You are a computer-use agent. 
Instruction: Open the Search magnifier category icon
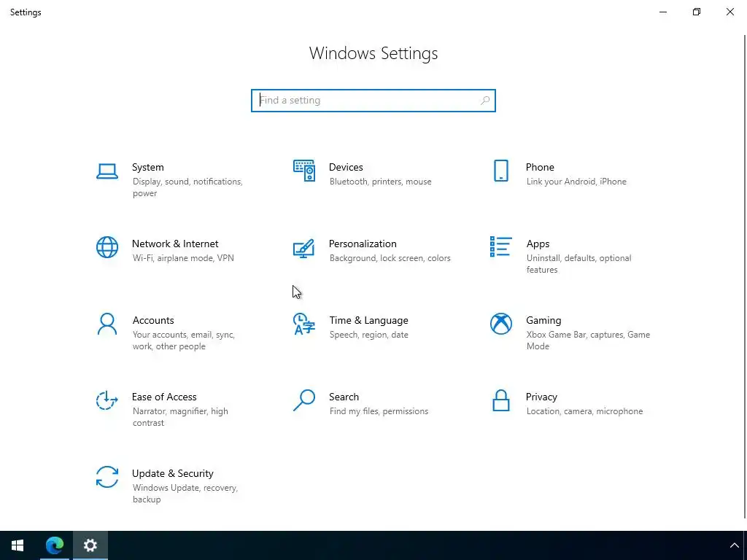(x=304, y=400)
